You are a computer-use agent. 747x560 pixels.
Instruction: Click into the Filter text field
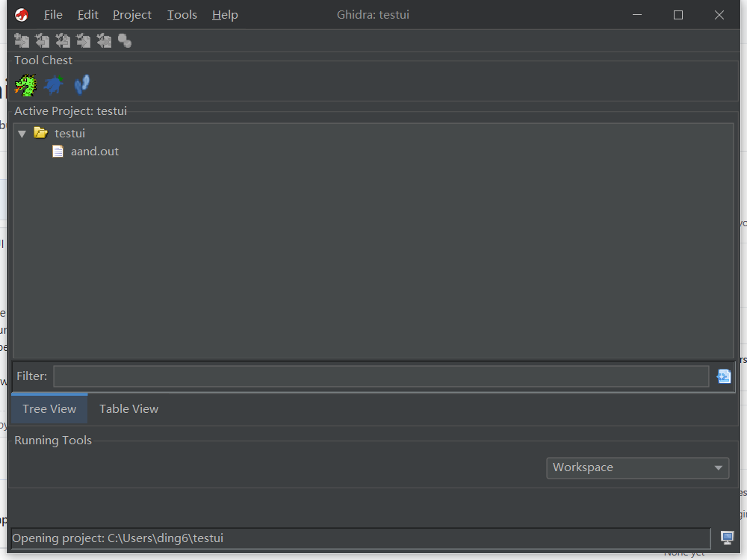pos(381,376)
